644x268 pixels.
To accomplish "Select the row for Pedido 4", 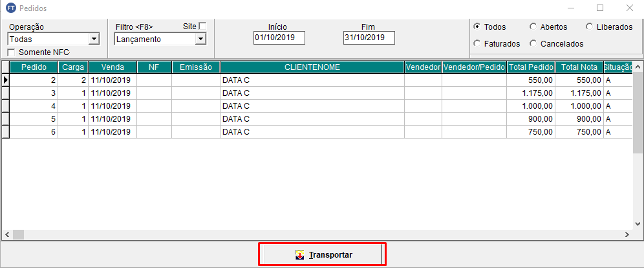I will [x=129, y=106].
